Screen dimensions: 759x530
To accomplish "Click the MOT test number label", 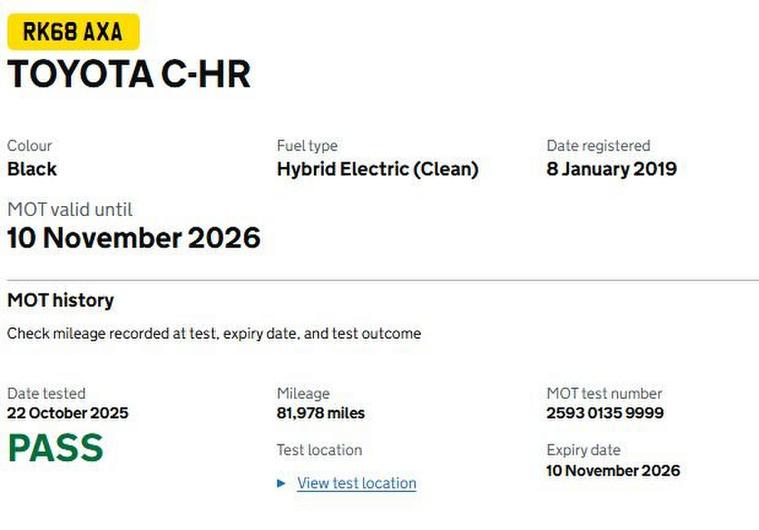I will 604,394.
